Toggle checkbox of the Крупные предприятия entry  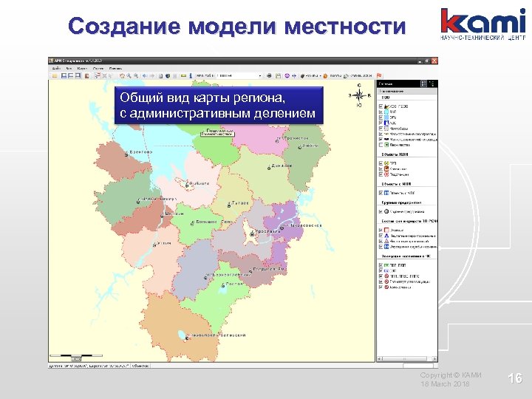tap(381, 212)
